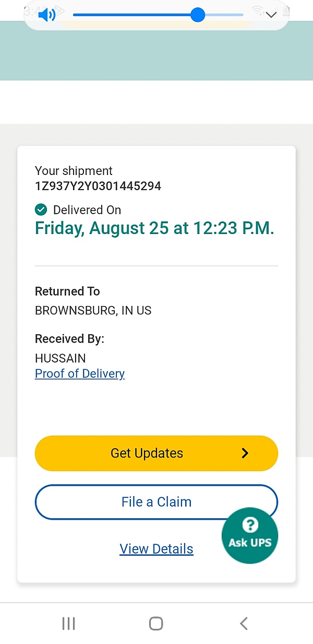Click the Your shipment label
The width and height of the screenshot is (313, 644).
click(74, 171)
